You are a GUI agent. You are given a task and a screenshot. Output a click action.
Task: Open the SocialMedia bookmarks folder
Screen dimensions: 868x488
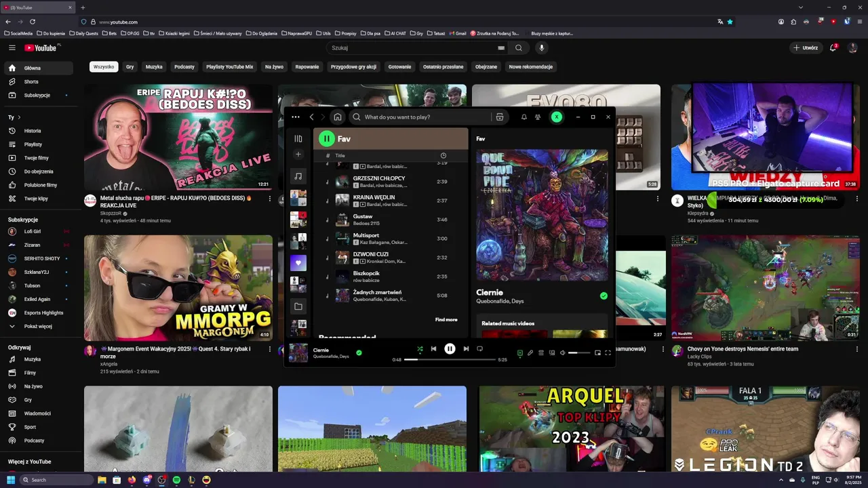point(18,33)
